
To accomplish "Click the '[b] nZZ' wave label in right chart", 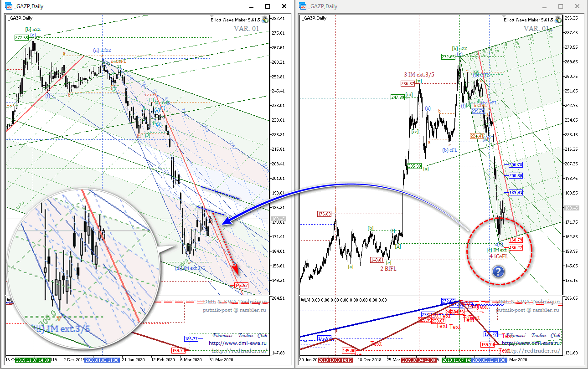I will [459, 48].
